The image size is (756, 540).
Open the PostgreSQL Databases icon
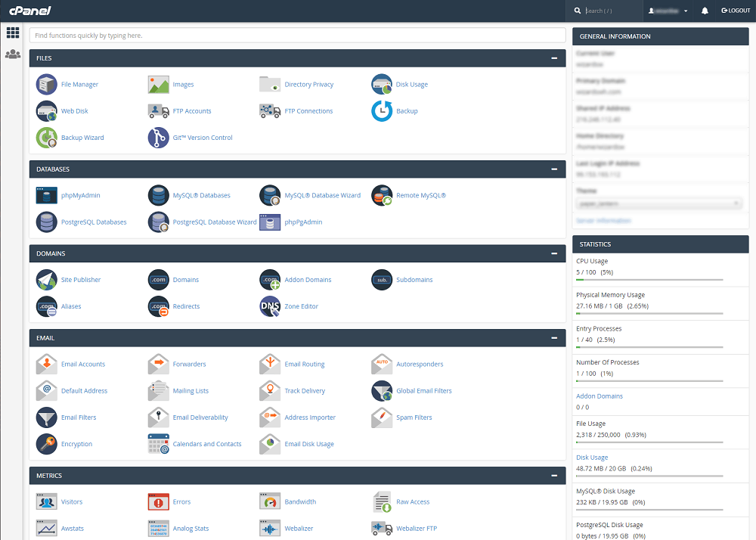click(47, 222)
